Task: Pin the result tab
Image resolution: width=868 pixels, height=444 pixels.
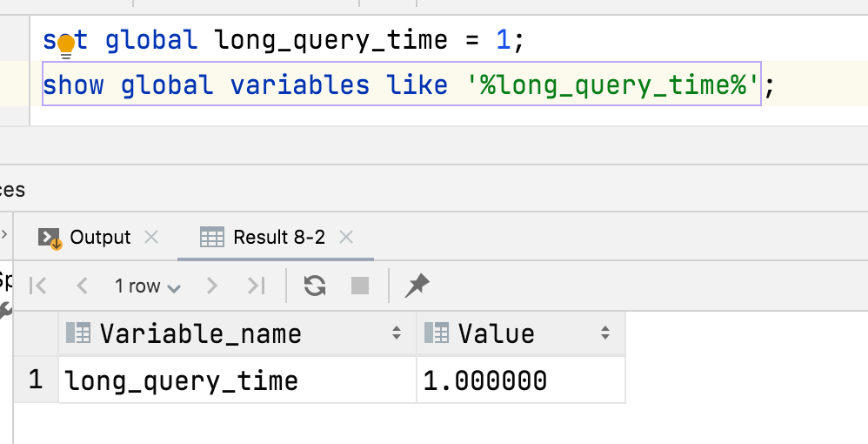Action: pos(417,286)
